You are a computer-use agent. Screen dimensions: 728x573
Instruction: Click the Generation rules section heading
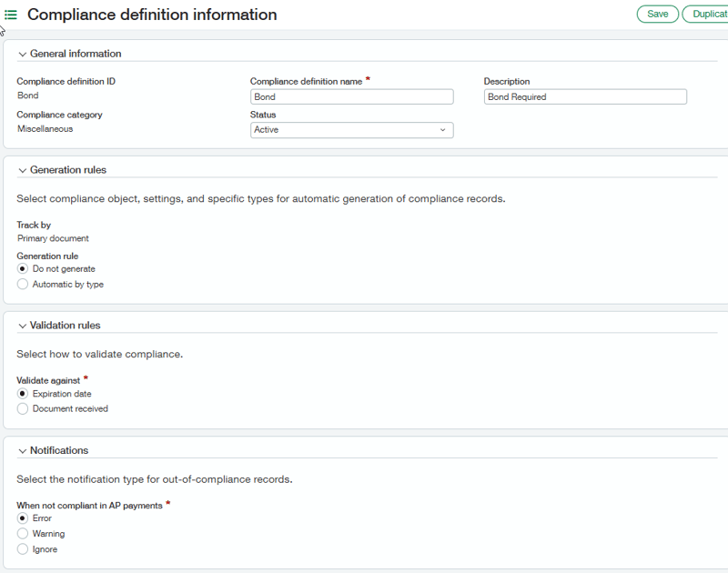[68, 170]
